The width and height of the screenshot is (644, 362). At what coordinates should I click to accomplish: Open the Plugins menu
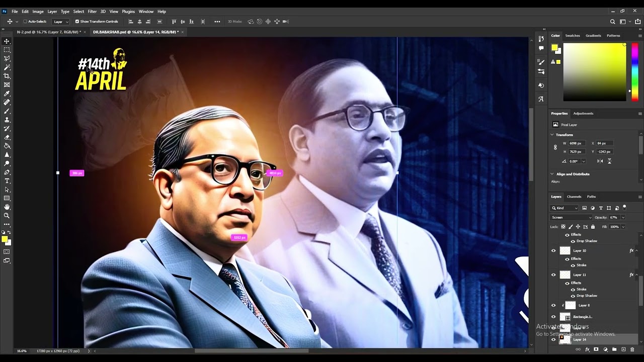pos(128,12)
